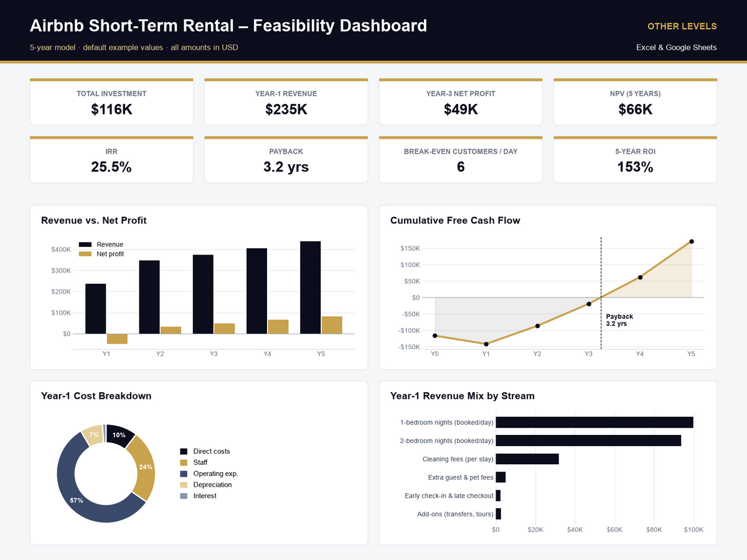747x560 pixels.
Task: Click the $400K axis label in bar chart
Action: (x=61, y=250)
